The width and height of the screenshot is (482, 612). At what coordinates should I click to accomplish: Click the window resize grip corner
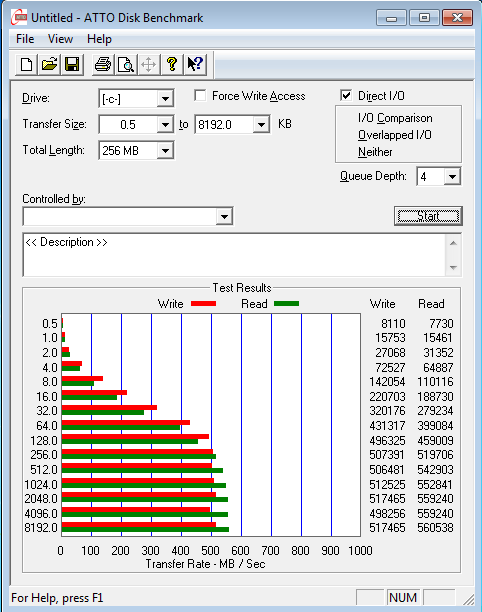tap(470, 600)
